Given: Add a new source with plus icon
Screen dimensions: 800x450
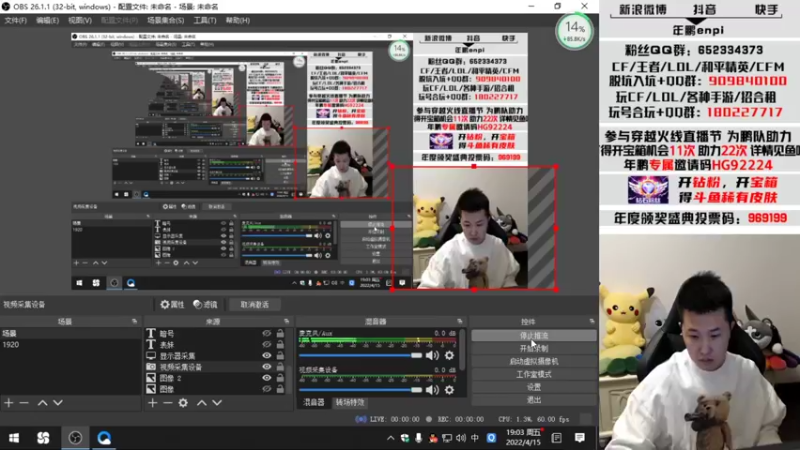Looking at the screenshot, I should pyautogui.click(x=153, y=403).
